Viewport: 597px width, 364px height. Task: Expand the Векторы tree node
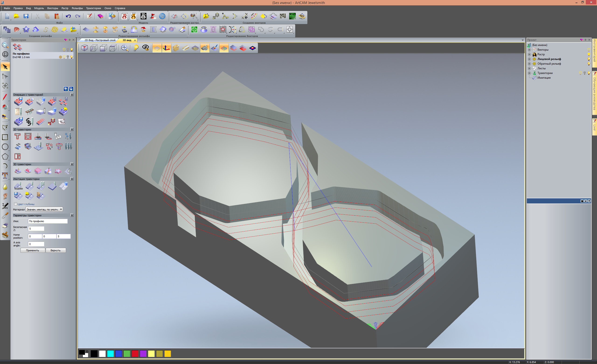click(x=529, y=50)
